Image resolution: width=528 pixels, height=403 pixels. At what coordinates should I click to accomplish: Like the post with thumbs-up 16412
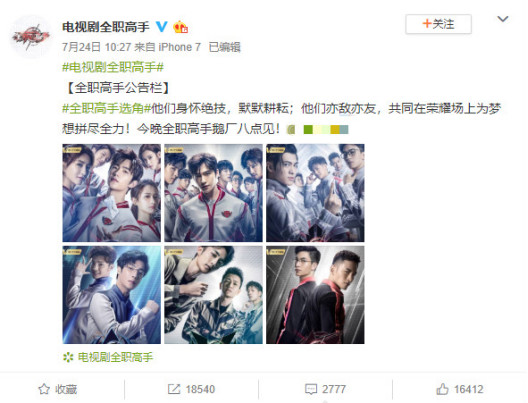coord(460,389)
